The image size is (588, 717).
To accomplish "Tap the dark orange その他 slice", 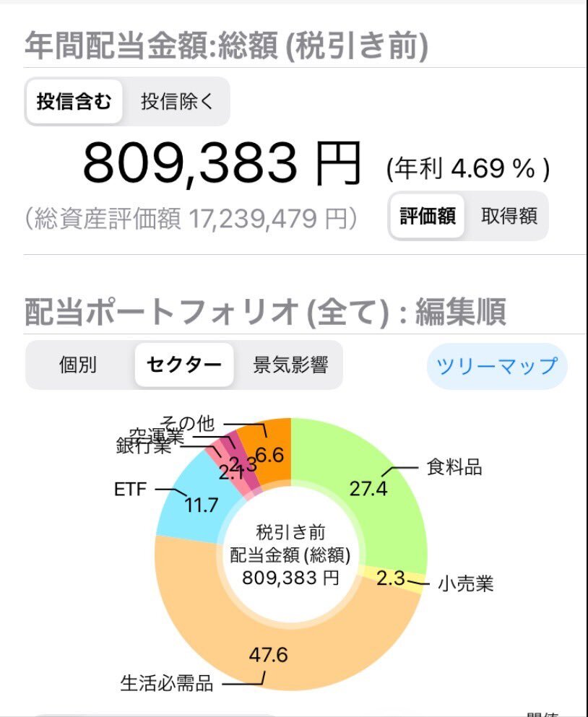I will pyautogui.click(x=271, y=453).
